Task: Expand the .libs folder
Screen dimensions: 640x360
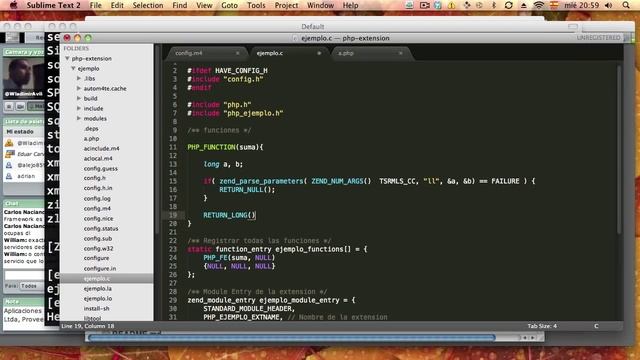Action: pos(79,78)
